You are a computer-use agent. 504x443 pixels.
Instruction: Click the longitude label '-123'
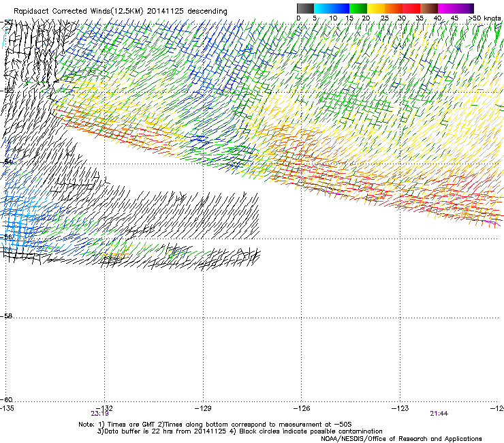(x=400, y=408)
